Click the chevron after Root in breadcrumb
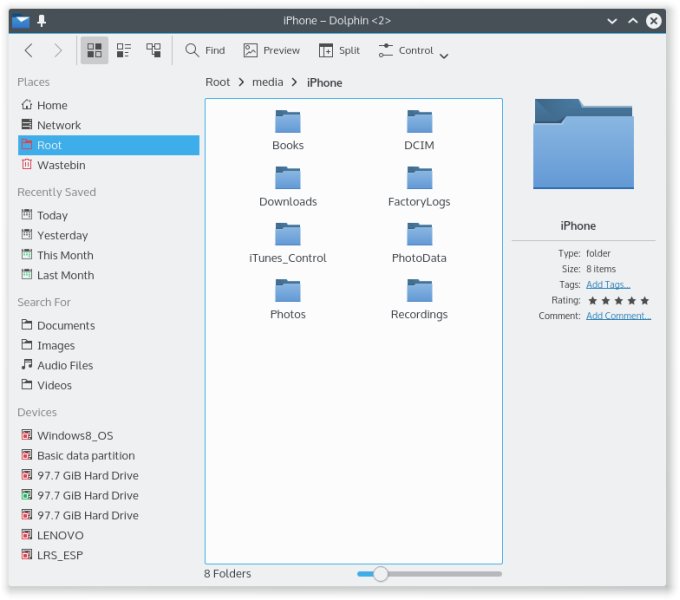680x600 pixels. (x=241, y=82)
